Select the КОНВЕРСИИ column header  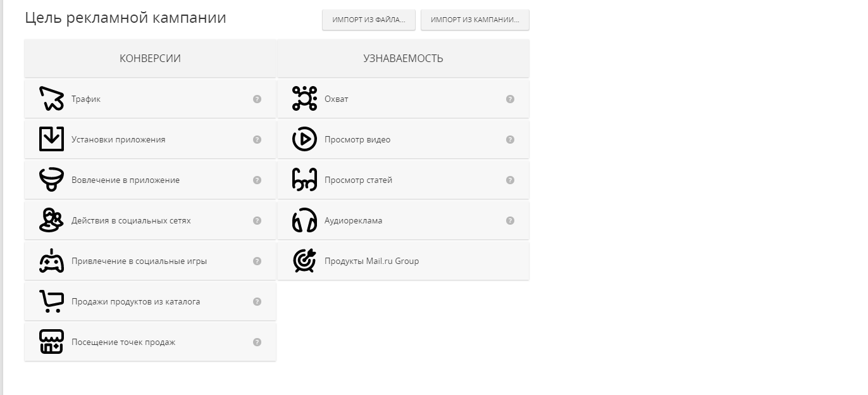(x=150, y=58)
